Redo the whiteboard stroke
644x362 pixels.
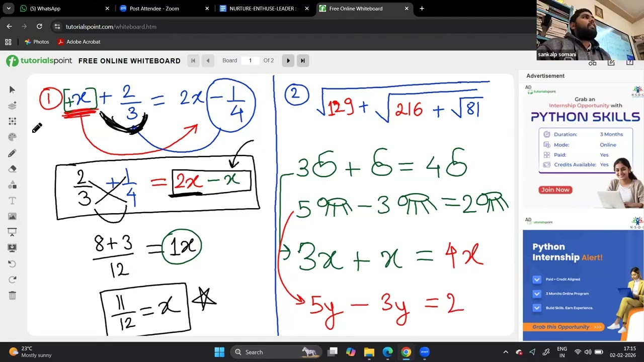[x=12, y=280]
